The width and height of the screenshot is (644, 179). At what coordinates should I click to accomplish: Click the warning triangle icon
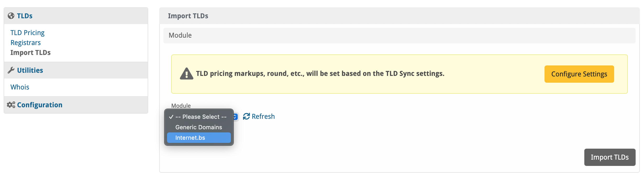click(186, 74)
